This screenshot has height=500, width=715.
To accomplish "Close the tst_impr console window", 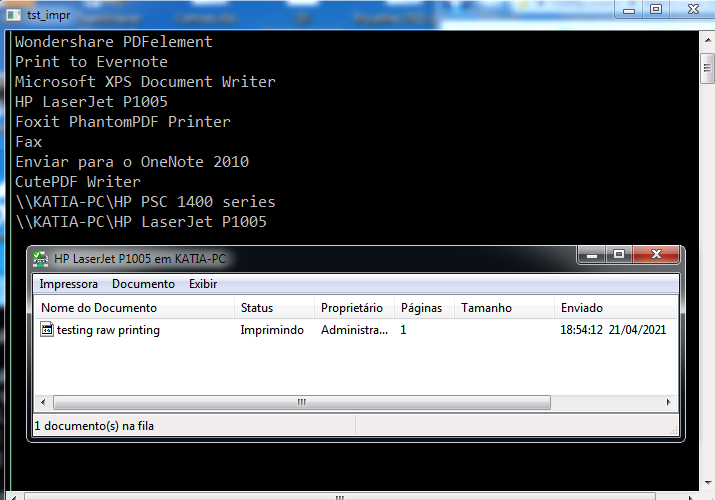I will tap(693, 10).
